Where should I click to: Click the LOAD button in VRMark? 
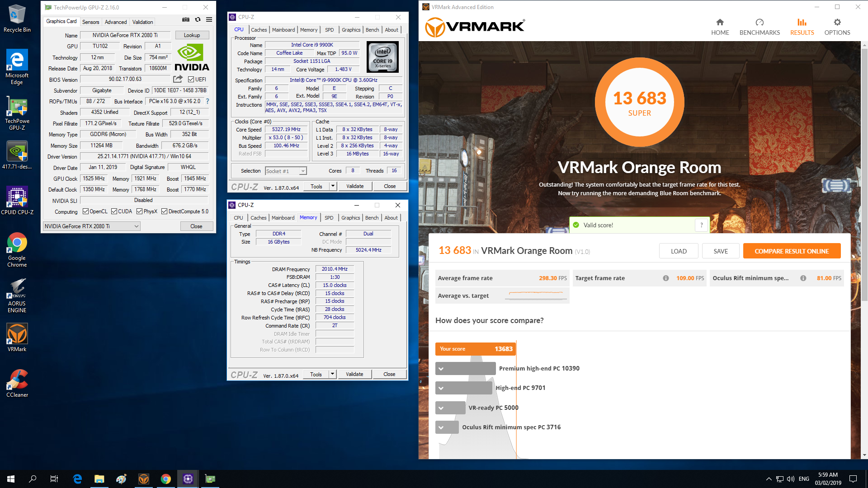(x=679, y=251)
